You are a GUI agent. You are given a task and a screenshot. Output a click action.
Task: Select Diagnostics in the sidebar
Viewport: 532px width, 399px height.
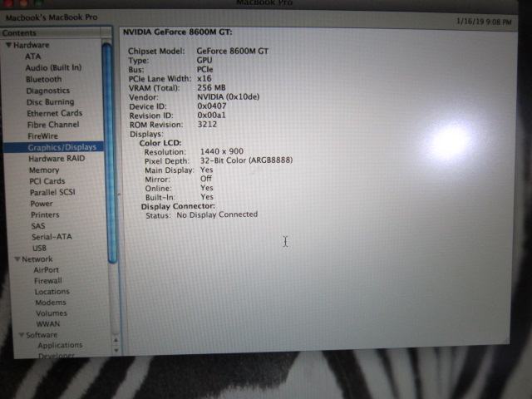(x=48, y=91)
